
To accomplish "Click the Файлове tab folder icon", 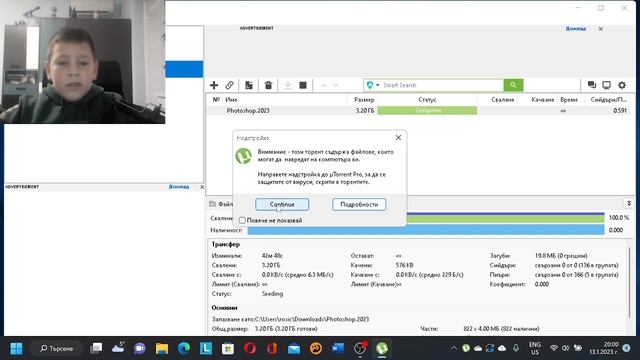I will tap(213, 204).
